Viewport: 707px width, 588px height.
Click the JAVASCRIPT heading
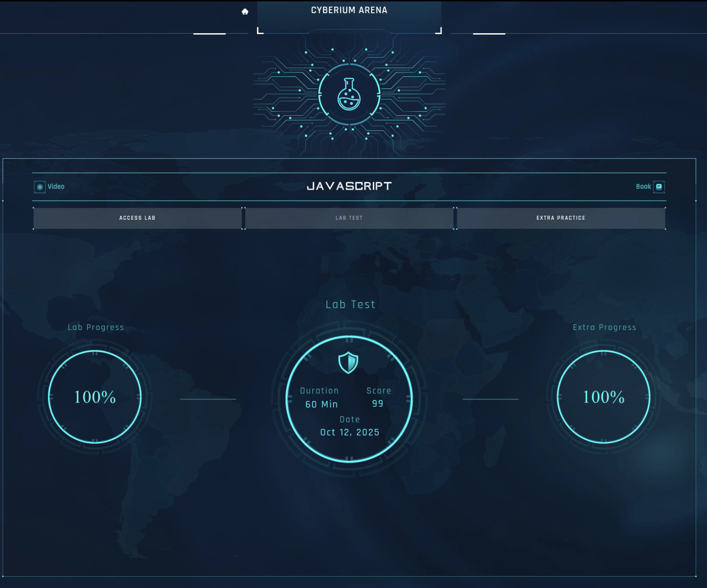349,186
